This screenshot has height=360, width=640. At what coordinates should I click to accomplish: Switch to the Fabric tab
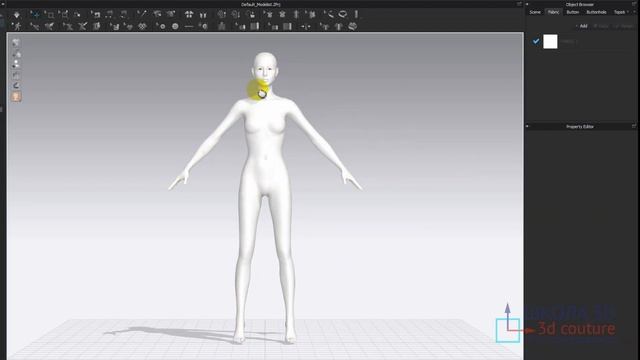tap(553, 12)
